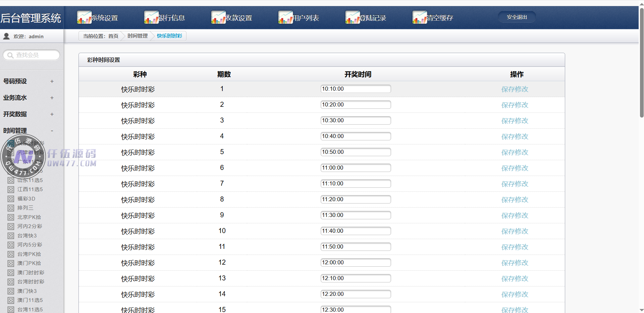Click 保存修改 for period 8
This screenshot has height=313, width=644.
[x=515, y=200]
